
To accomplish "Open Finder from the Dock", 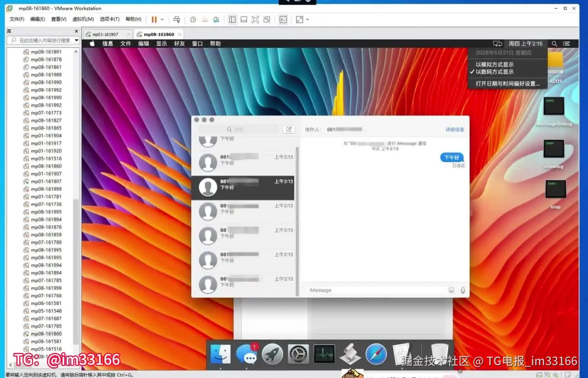I will pyautogui.click(x=220, y=355).
